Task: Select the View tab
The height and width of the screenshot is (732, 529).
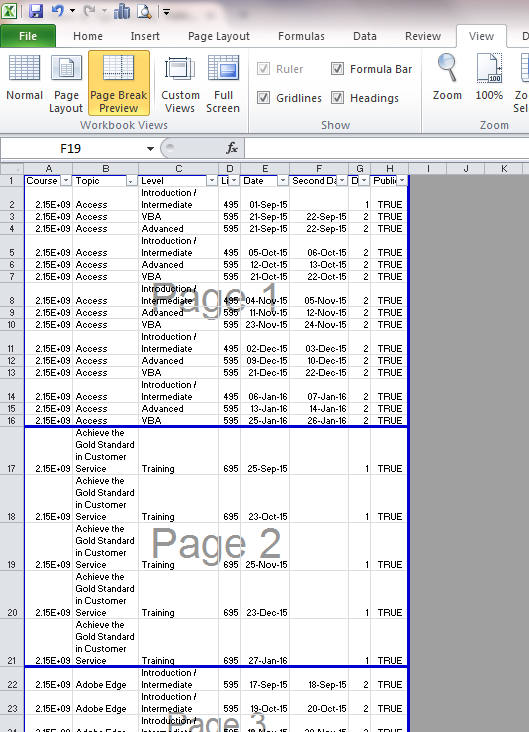Action: click(481, 36)
